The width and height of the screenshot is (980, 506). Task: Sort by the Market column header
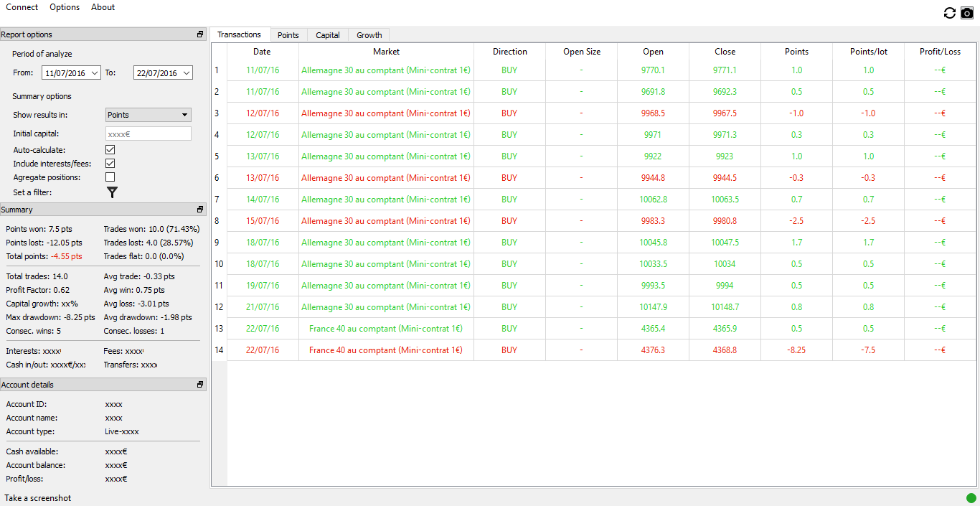386,52
